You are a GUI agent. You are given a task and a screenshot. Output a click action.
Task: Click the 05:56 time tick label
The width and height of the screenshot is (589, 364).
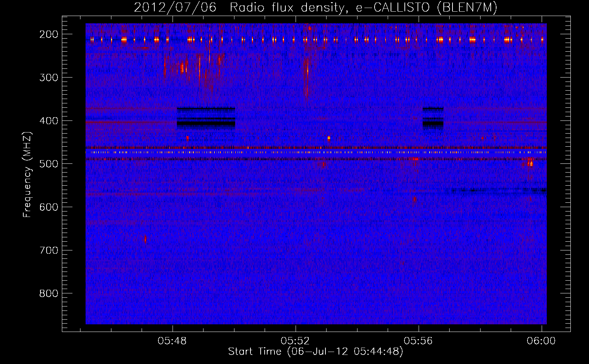pyautogui.click(x=418, y=341)
